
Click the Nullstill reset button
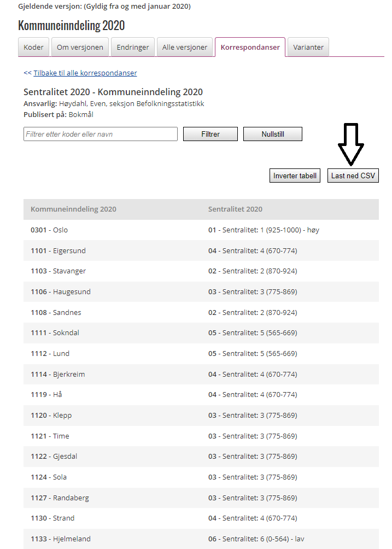(x=272, y=134)
